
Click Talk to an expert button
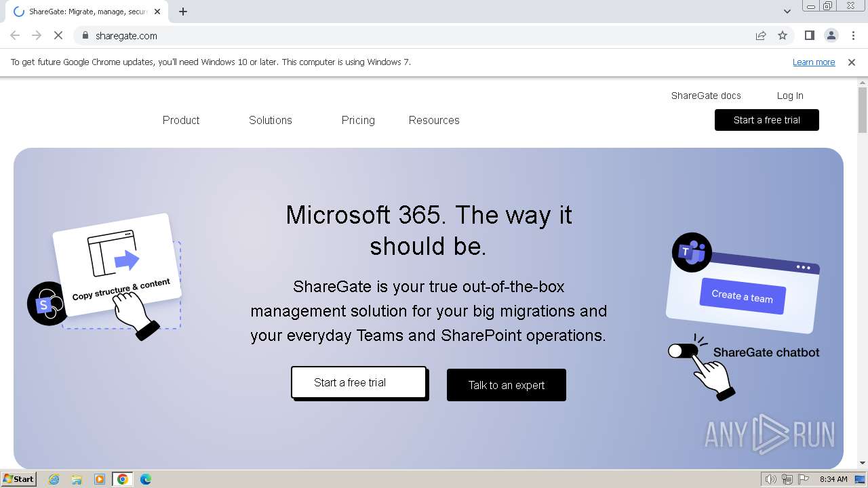[x=507, y=385]
